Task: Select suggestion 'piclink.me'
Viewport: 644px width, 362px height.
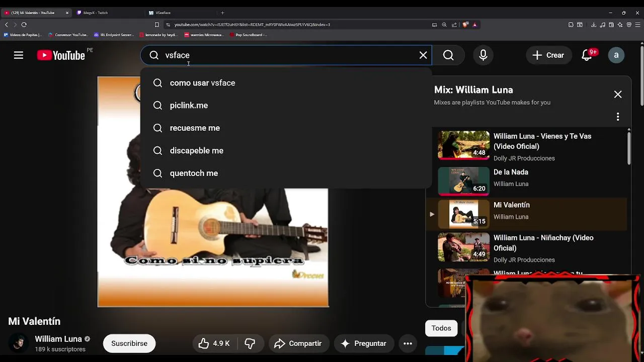Action: pyautogui.click(x=286, y=106)
